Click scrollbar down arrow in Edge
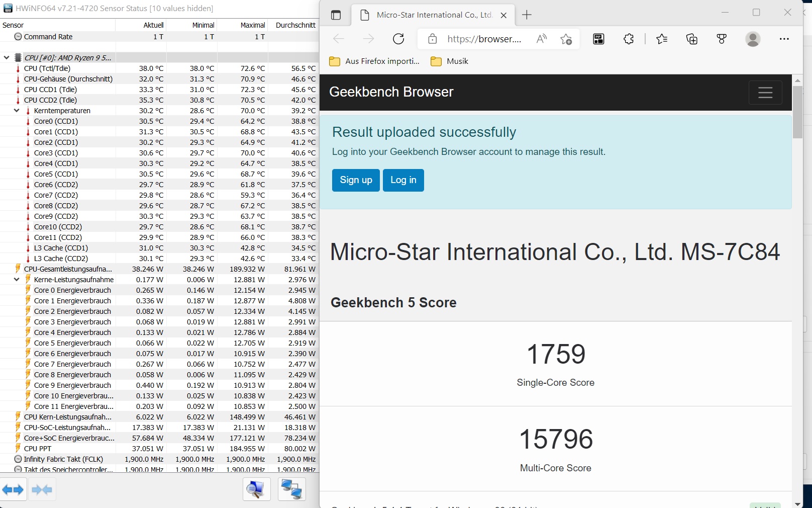The image size is (812, 508). (797, 503)
